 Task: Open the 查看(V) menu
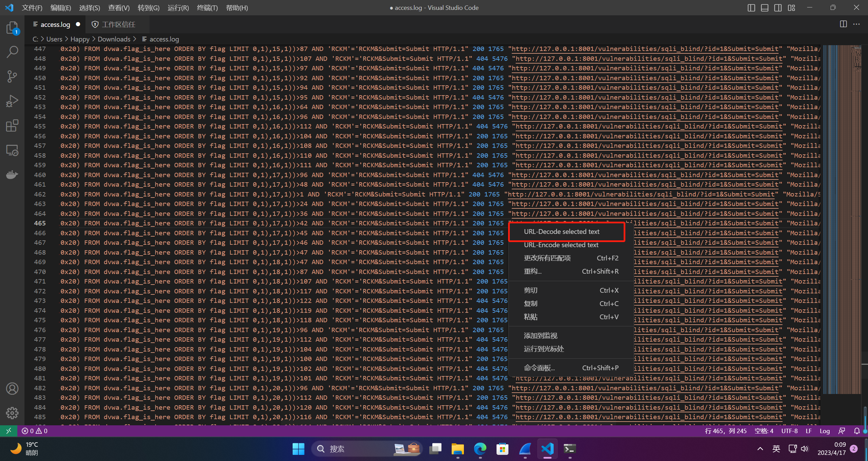click(119, 8)
